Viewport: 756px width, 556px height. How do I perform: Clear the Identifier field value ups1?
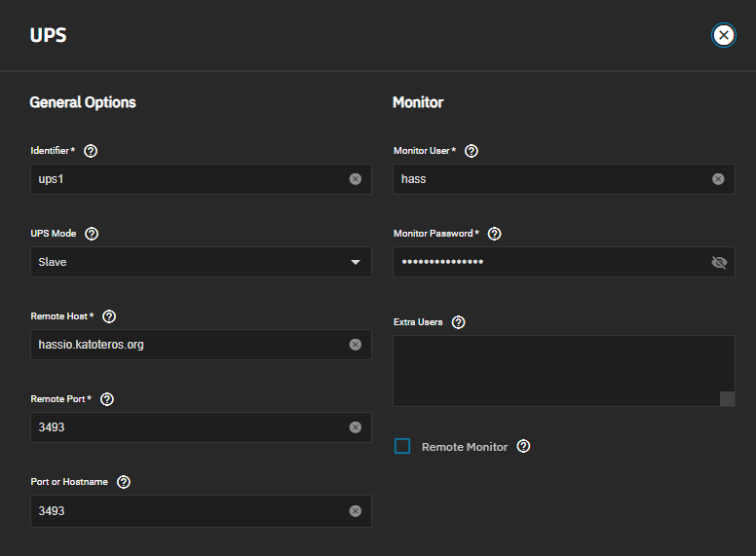[x=356, y=179]
